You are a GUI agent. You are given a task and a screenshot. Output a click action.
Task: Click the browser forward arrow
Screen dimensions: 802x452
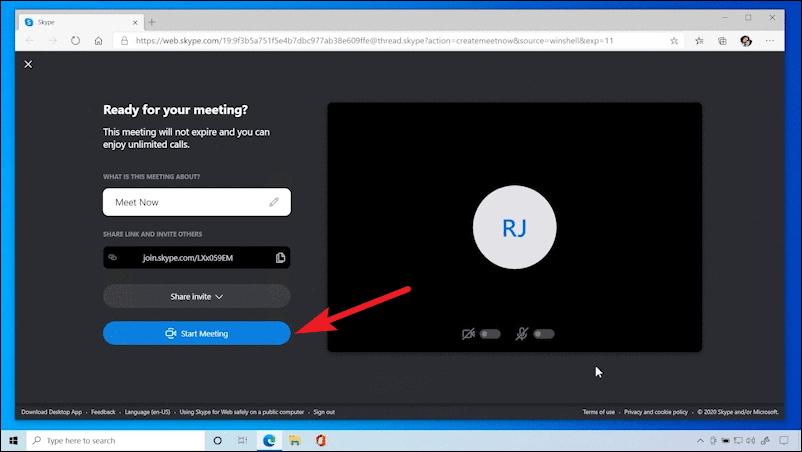53,41
